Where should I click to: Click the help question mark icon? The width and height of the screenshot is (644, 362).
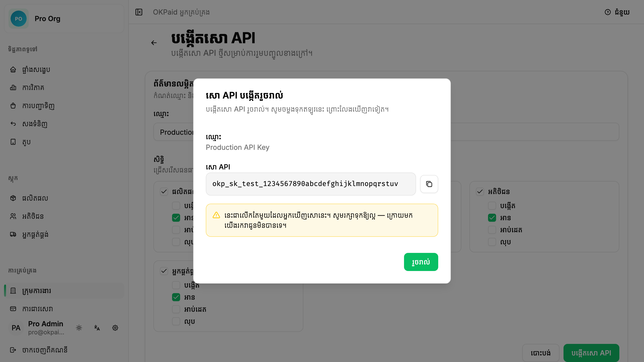click(x=608, y=12)
